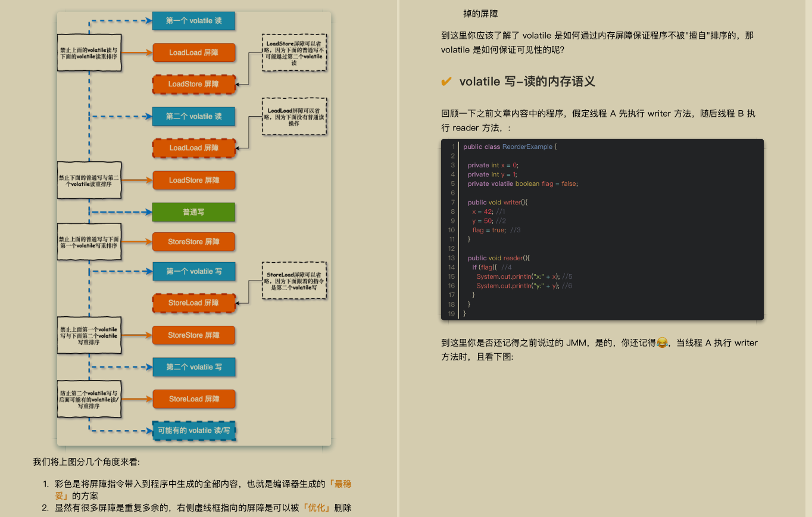
Task: Click the green "普通写" box
Action: pos(194,211)
